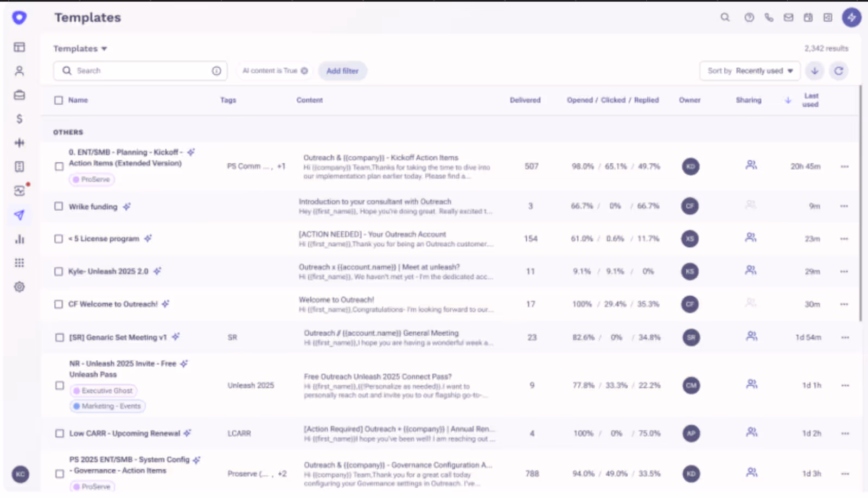The image size is (868, 498).
Task: Check the [SR] Generic Set Meeting v1 checkbox
Action: pyautogui.click(x=60, y=337)
